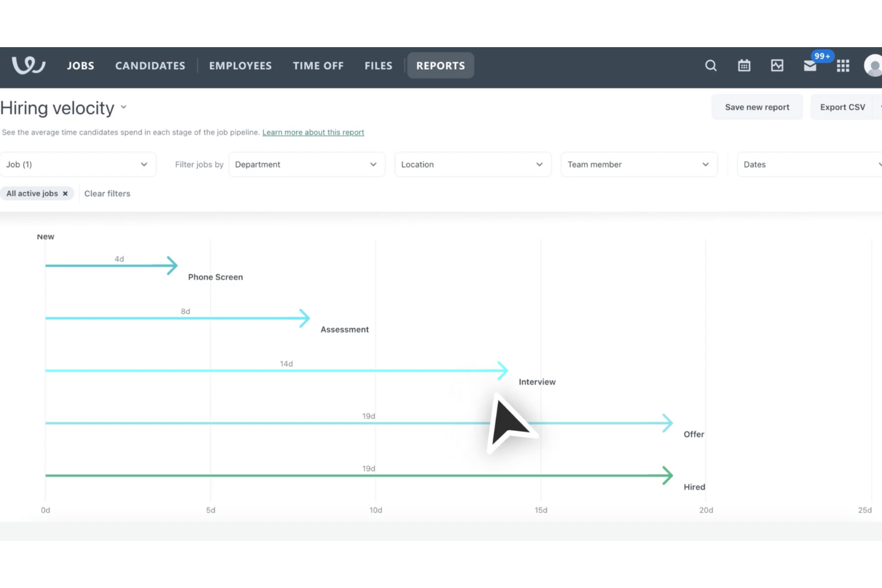Image resolution: width=882 pixels, height=588 pixels.
Task: Click the user profile avatar icon
Action: (x=872, y=66)
